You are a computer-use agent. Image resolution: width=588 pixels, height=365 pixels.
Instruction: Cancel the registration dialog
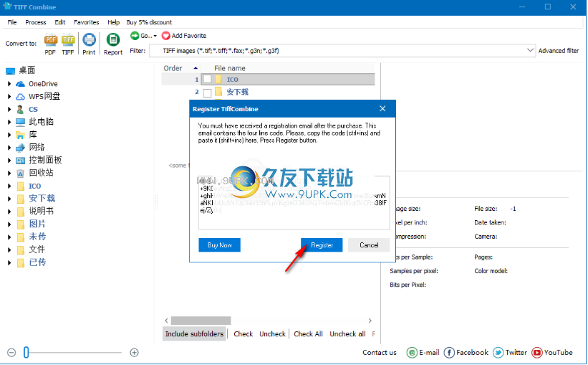tap(369, 245)
